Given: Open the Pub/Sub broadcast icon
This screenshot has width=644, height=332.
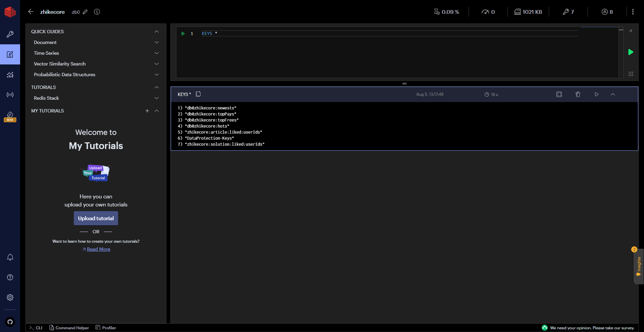Looking at the screenshot, I should coord(10,95).
